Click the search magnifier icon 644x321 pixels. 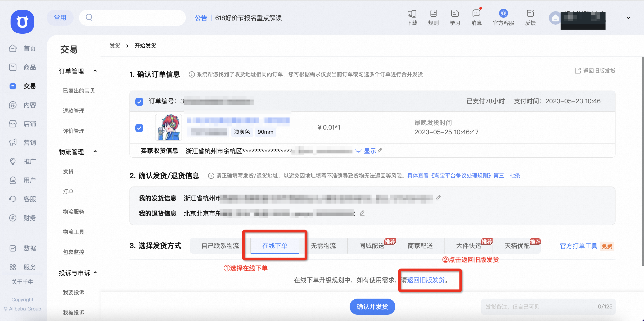click(89, 17)
